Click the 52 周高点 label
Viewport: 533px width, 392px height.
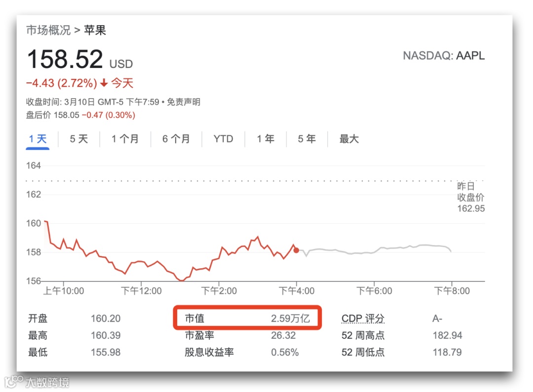[x=363, y=336]
